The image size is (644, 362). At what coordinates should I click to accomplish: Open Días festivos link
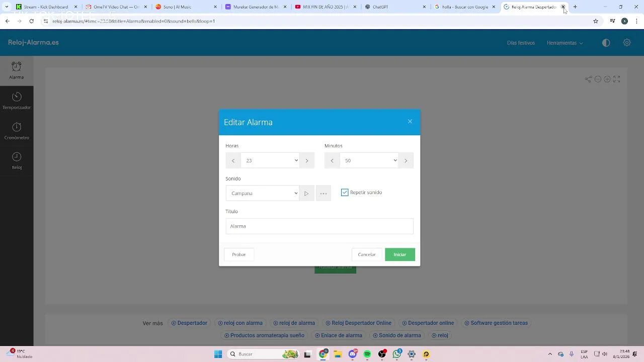tap(521, 43)
